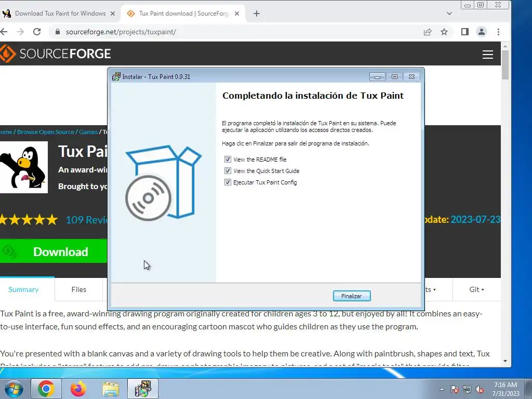Minimize the Tux Paint installer window

[x=377, y=77]
